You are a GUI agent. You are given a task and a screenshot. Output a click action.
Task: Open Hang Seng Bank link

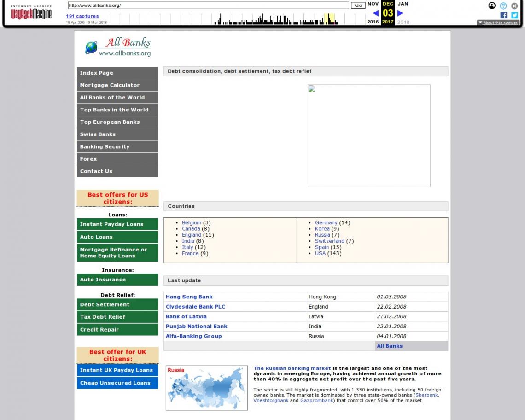tap(189, 297)
